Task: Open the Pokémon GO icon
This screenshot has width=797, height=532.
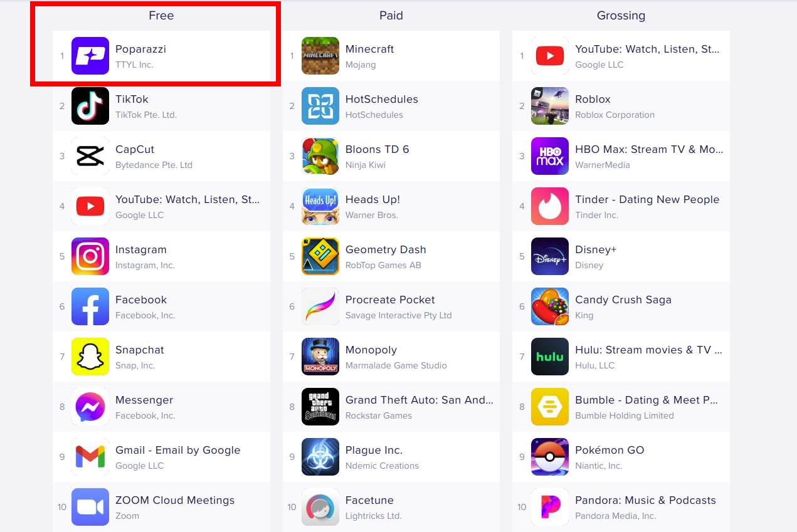Action: [550, 457]
